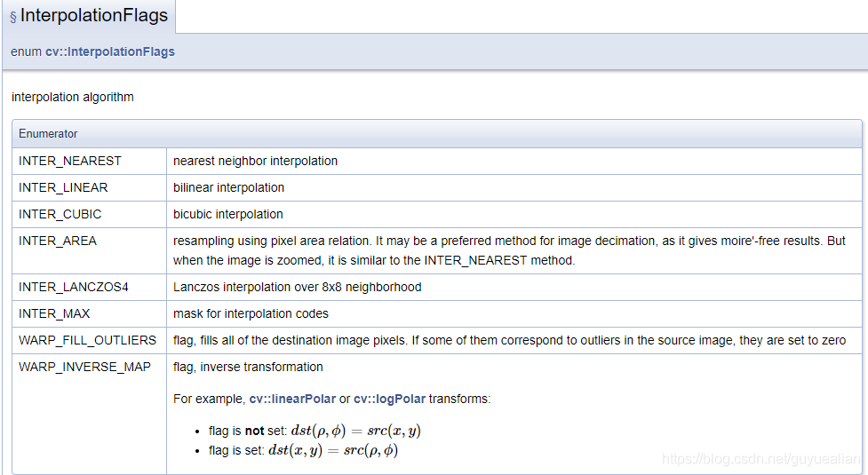Screen dimensions: 868x475
Task: Select the INTER_AREA enumerator name
Action: pos(58,241)
